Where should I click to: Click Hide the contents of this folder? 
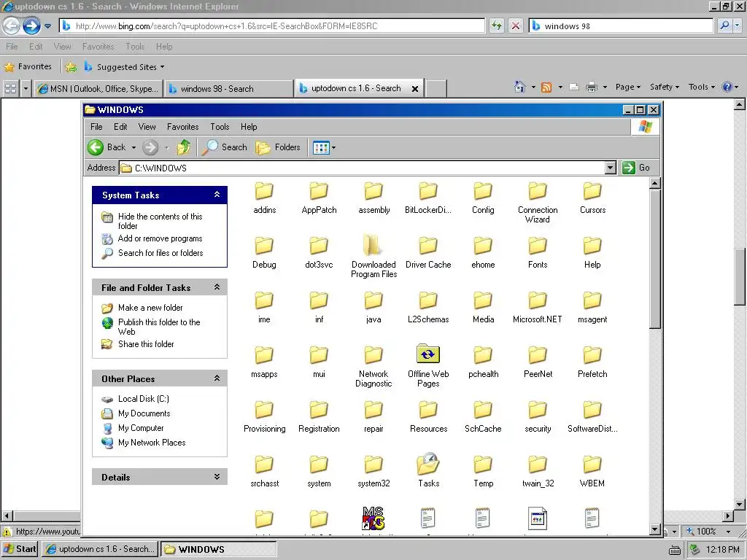[x=160, y=221]
